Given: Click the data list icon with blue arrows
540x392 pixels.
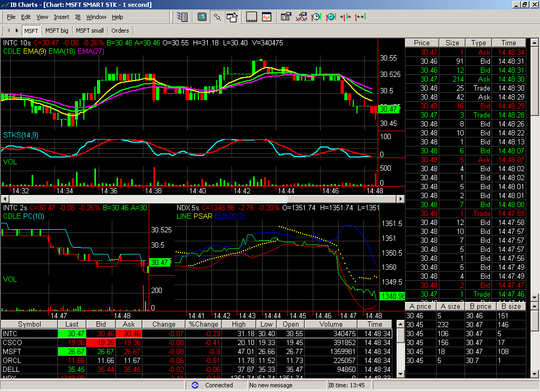Looking at the screenshot, I should point(182,17).
